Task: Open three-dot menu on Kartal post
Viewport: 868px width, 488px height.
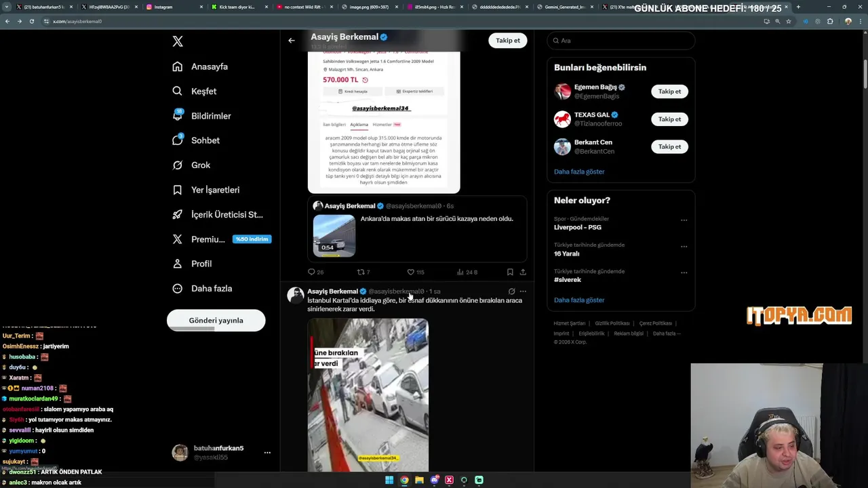Action: (x=523, y=291)
